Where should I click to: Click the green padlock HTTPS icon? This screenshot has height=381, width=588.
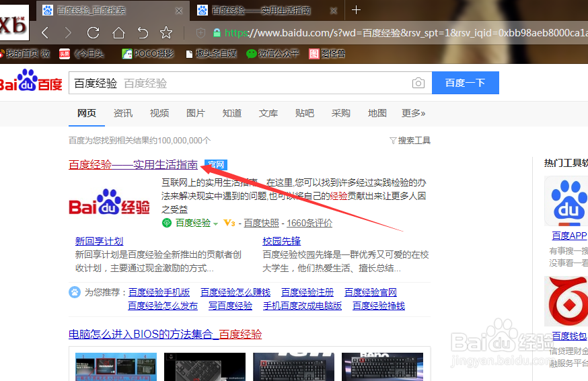217,33
